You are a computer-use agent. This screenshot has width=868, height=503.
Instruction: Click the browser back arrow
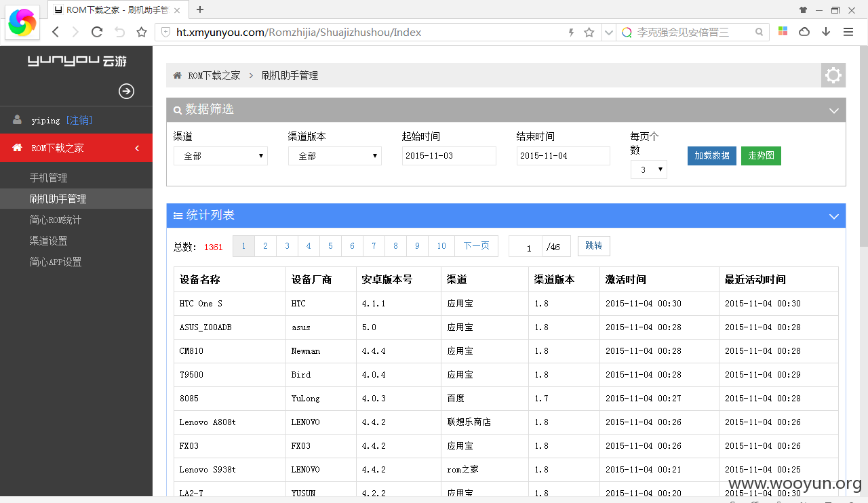[56, 32]
